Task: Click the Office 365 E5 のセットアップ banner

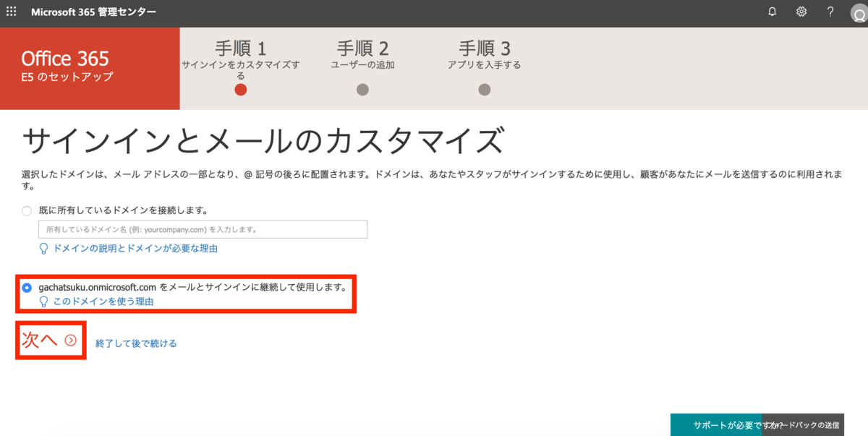Action: click(x=90, y=69)
